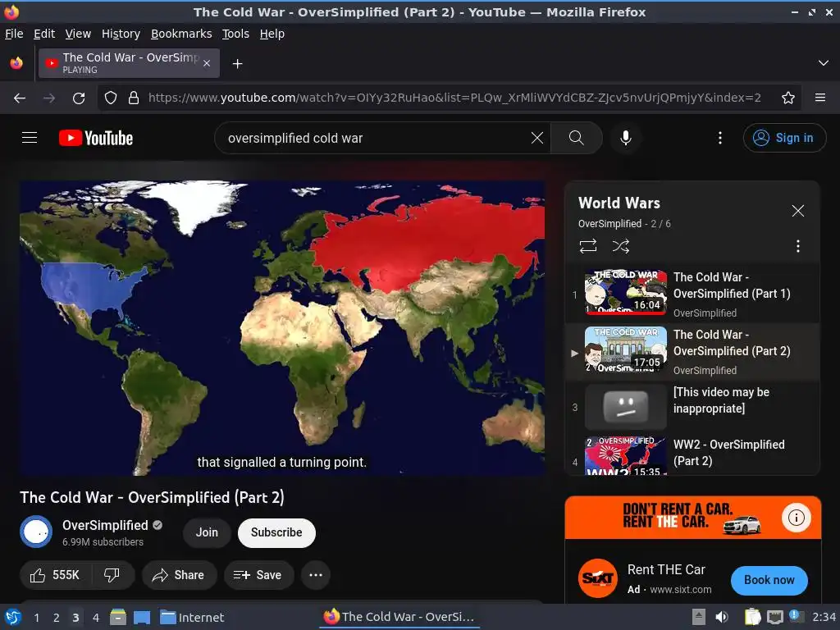Image resolution: width=840 pixels, height=630 pixels.
Task: Switch to workspace 4
Action: click(x=96, y=618)
